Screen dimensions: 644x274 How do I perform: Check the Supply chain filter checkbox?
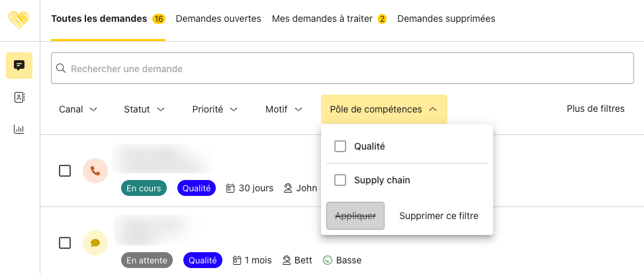340,180
